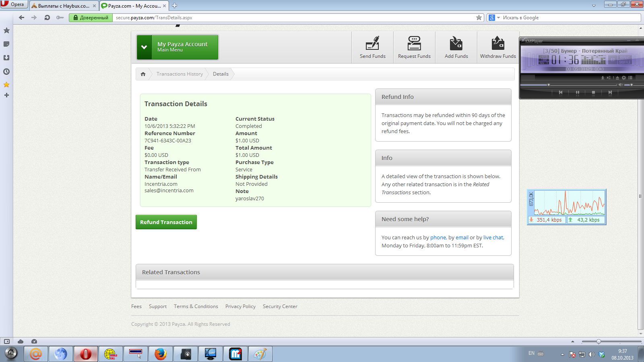Open the Request Funds page
Viewport: 644px width, 362px height.
coord(414,47)
